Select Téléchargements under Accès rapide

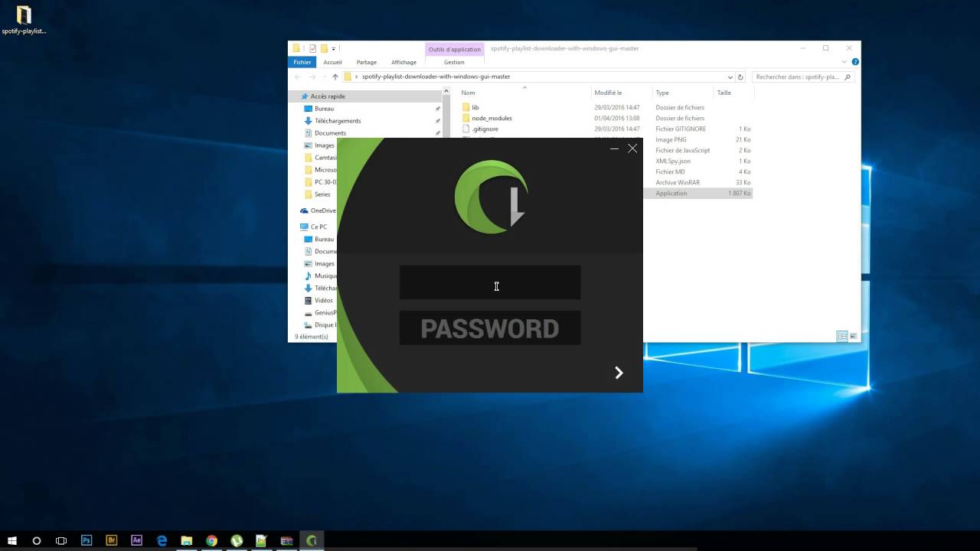338,121
